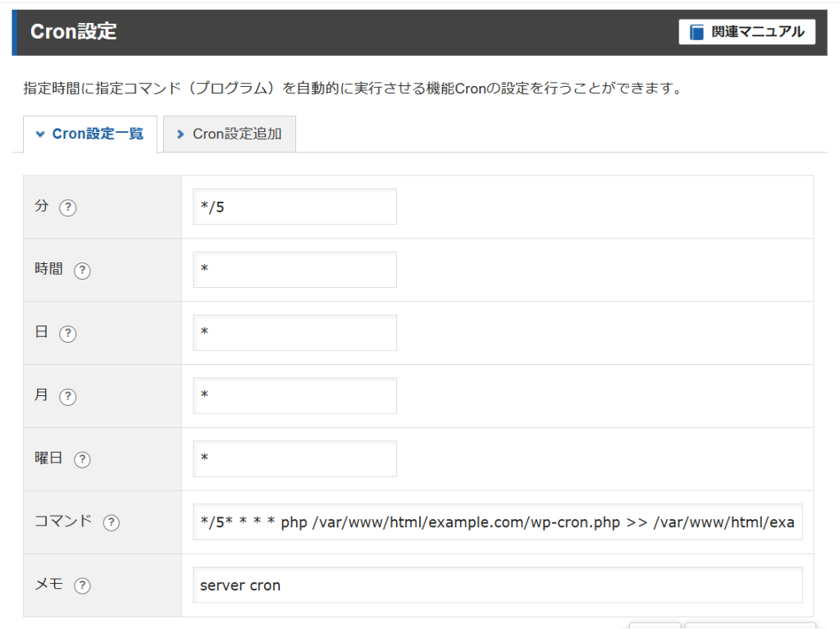Viewport: 840px width, 629px height.
Task: Edit the wp-cron command text field
Action: 496,522
